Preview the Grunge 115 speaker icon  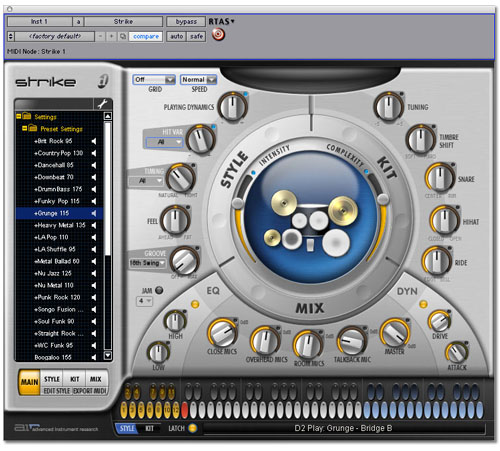click(94, 213)
